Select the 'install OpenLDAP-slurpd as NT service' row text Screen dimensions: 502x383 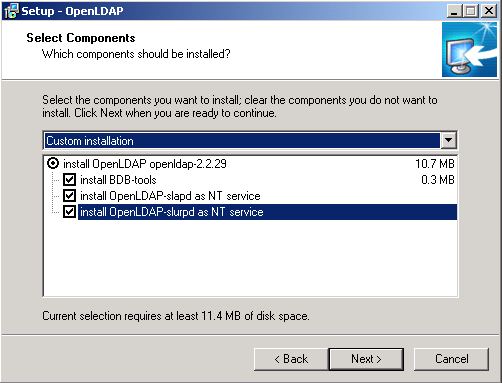coord(172,212)
